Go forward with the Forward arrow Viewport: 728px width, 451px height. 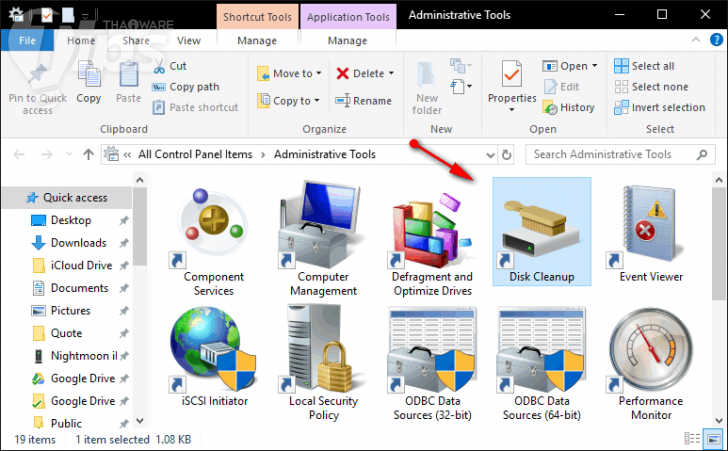(x=47, y=154)
